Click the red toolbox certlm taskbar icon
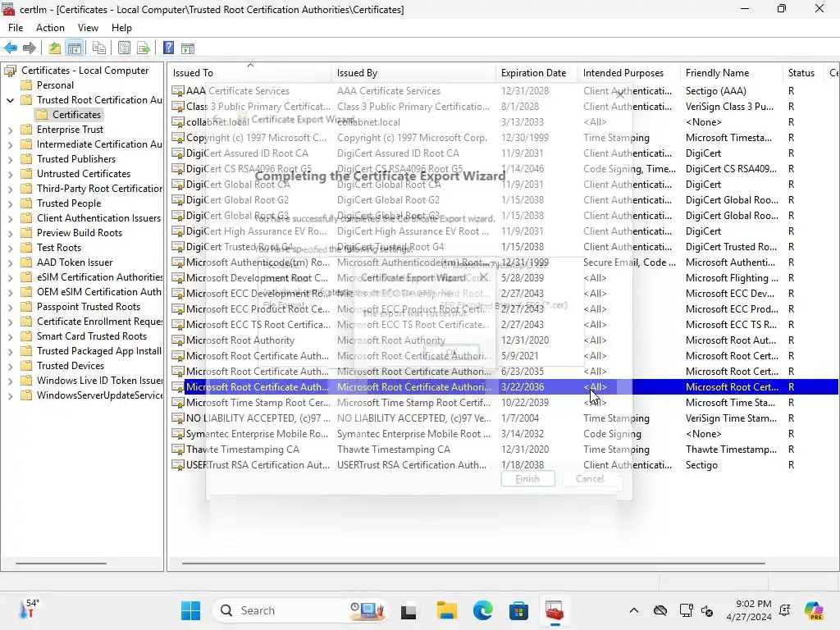Screen dimensions: 840x630 point(555,610)
